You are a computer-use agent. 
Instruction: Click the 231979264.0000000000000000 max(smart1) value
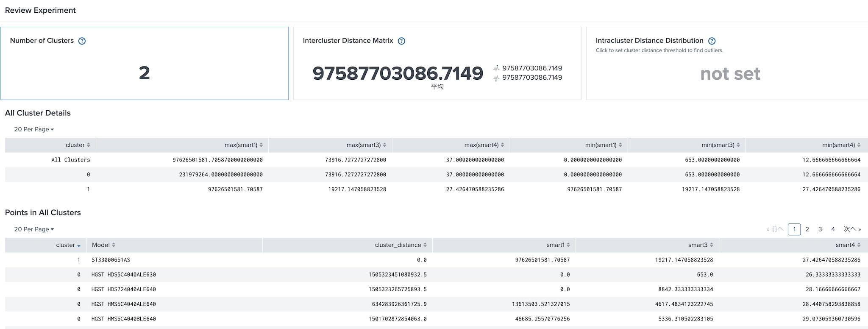[221, 175]
